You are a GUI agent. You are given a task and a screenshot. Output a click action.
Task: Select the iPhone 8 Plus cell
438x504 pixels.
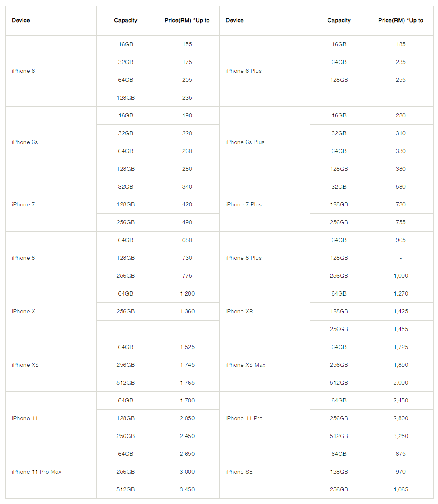[243, 258]
